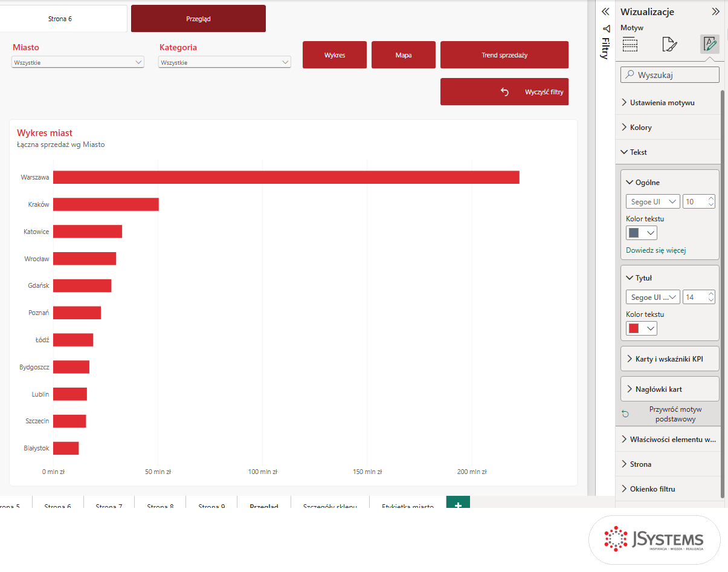Click Przywróć motyw podstawowy
Image resolution: width=728 pixels, height=572 pixels.
675,414
